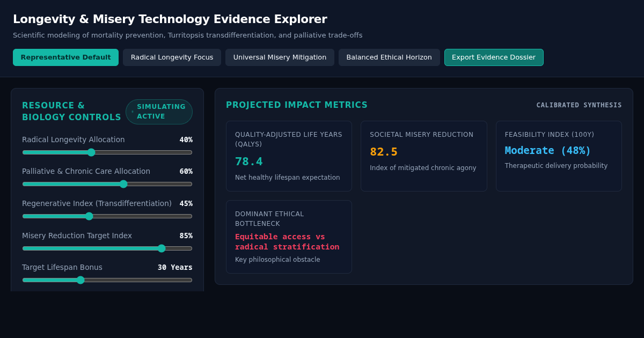Click the Resource & Biology Controls heading
This screenshot has height=338, width=644.
pos(71,112)
